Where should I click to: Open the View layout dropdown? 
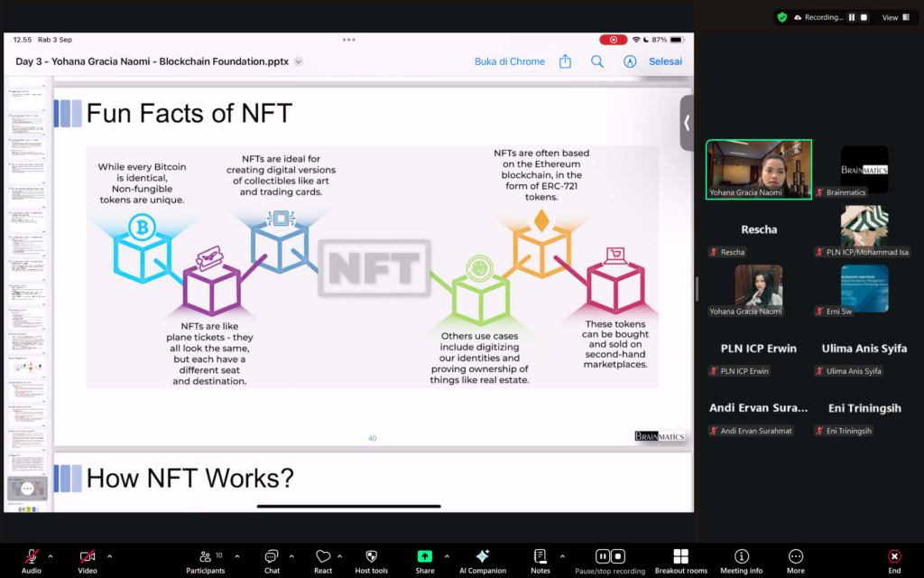tap(895, 17)
